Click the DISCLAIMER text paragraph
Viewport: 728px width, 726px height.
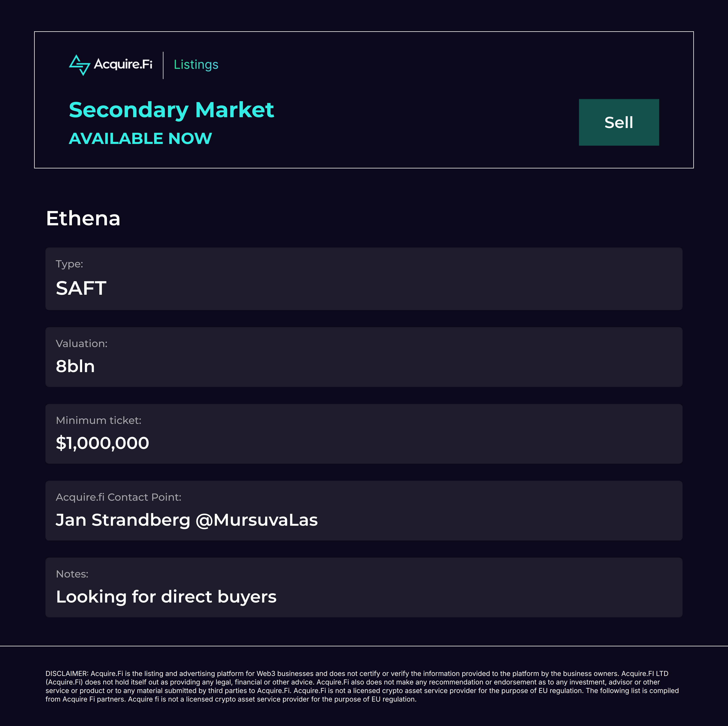click(x=362, y=686)
